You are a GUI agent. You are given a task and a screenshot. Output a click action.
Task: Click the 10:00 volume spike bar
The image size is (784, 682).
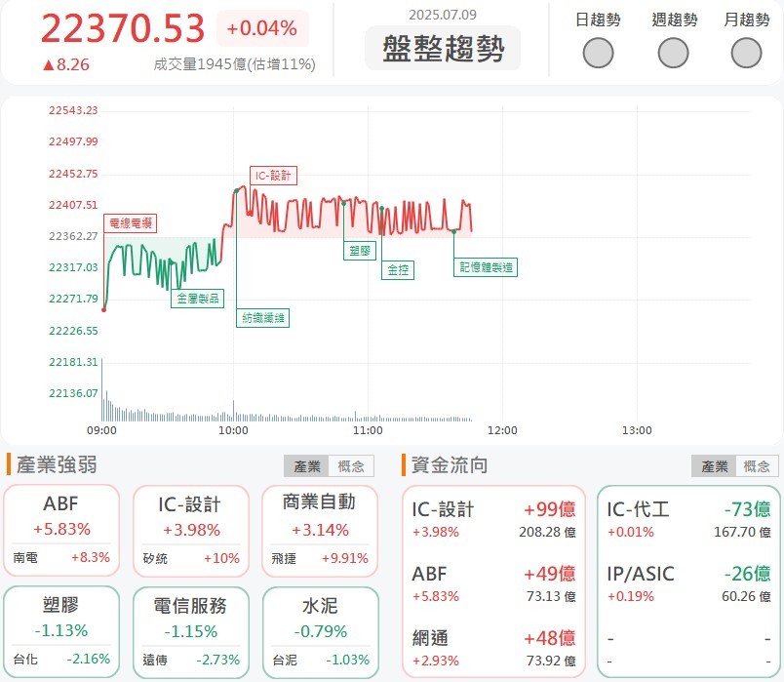[x=233, y=411]
